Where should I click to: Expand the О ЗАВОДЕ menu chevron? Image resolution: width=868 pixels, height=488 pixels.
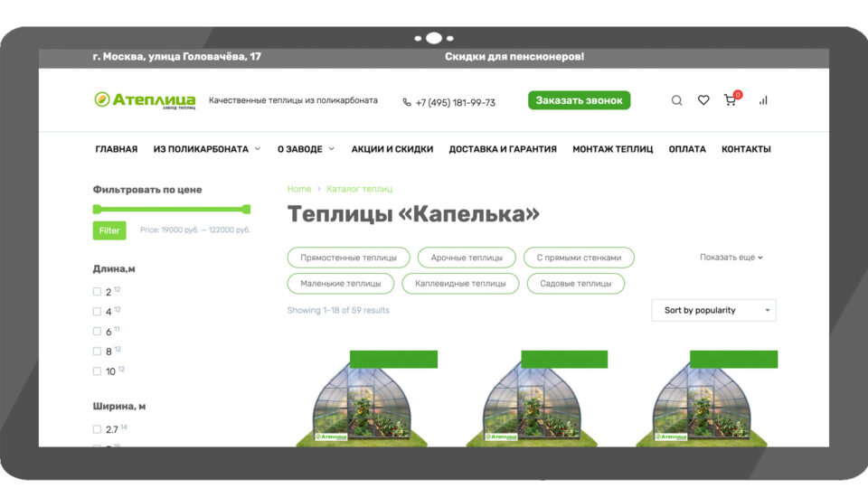coord(332,149)
